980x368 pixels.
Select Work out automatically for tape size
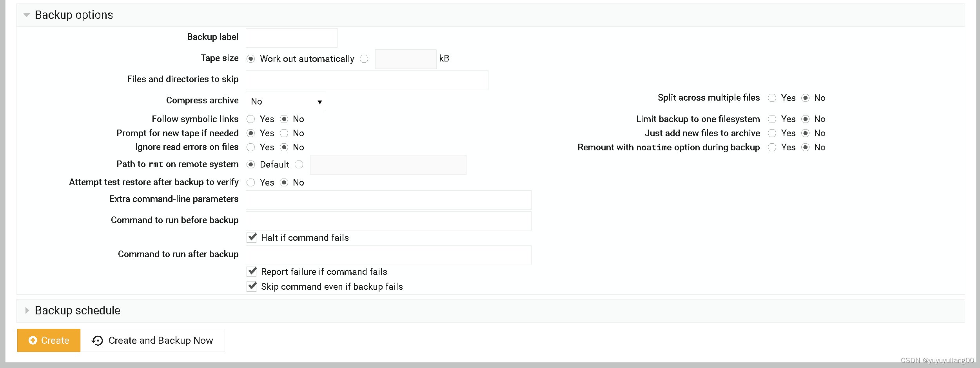click(251, 59)
